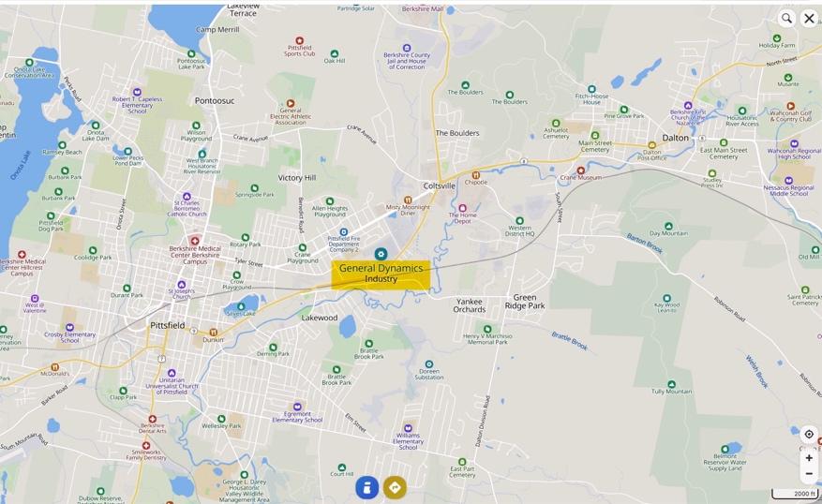
Task: Select Doreen Substation marker
Action: click(x=429, y=363)
